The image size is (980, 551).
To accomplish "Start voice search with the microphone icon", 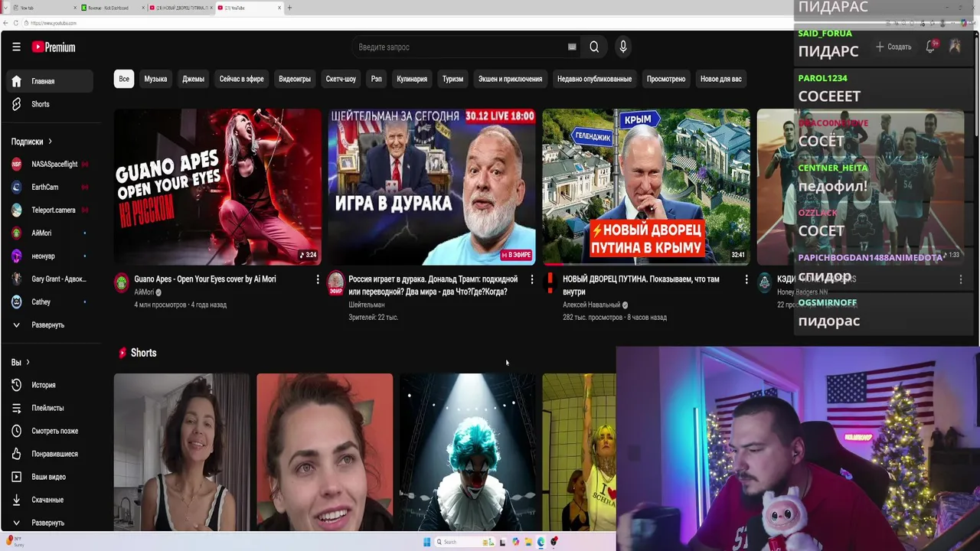I will click(x=623, y=47).
